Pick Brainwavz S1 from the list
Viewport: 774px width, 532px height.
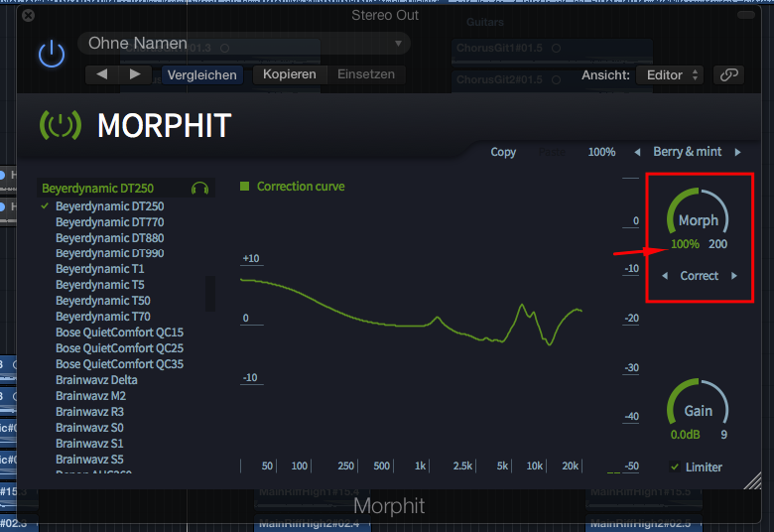89,443
